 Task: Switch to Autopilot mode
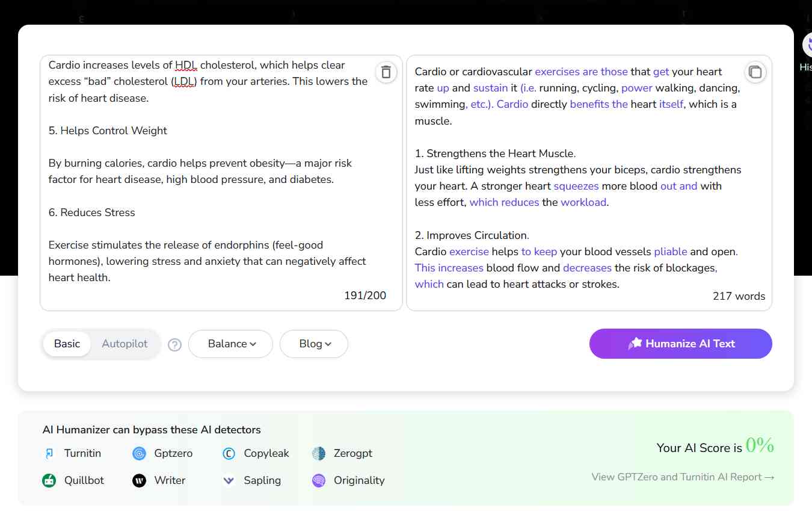[x=125, y=344]
